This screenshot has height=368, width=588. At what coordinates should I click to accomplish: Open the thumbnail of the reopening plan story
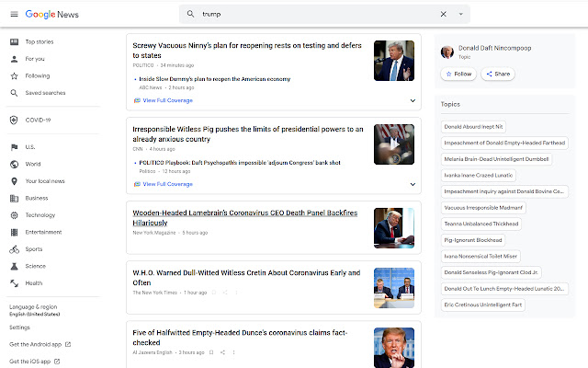tap(394, 61)
